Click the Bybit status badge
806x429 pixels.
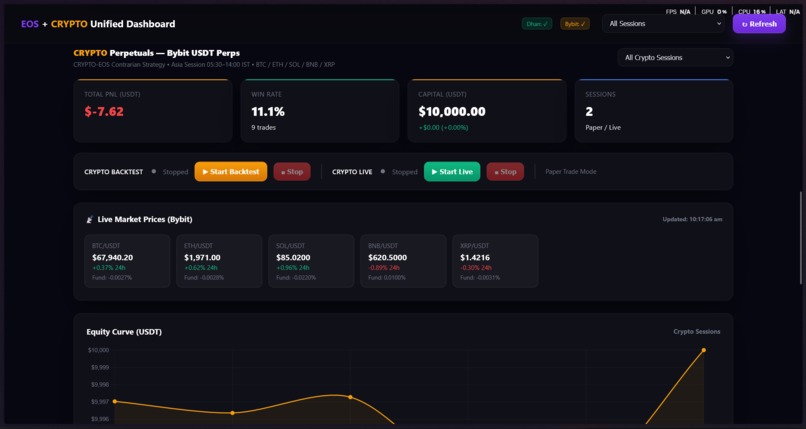tap(575, 24)
